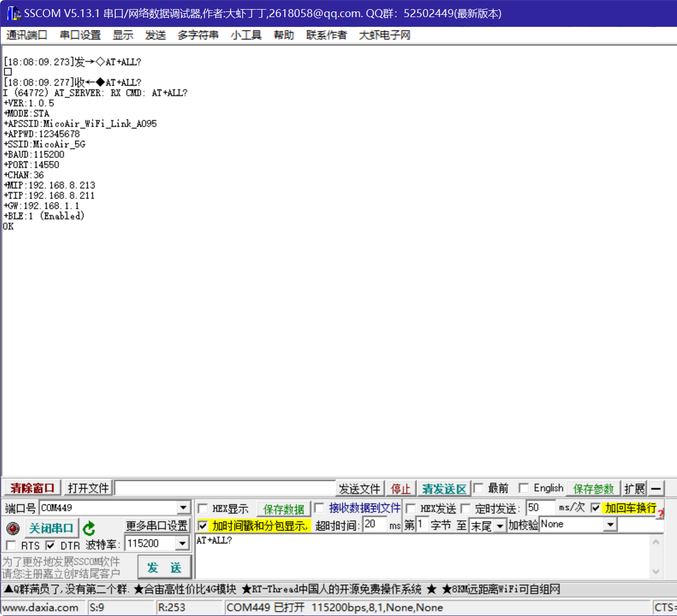Image resolution: width=677 pixels, height=616 pixels.
Task: Toggle the RTS checkbox
Action: (x=11, y=545)
